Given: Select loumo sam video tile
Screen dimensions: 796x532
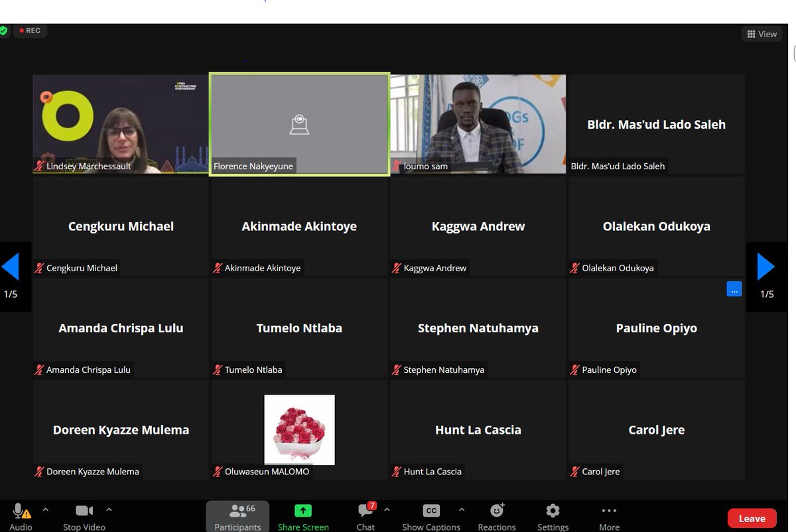Looking at the screenshot, I should click(478, 124).
